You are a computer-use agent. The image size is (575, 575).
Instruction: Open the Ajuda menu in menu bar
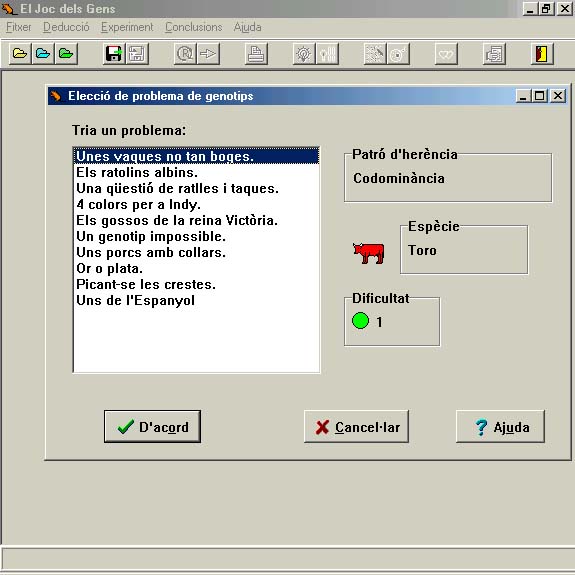click(248, 27)
